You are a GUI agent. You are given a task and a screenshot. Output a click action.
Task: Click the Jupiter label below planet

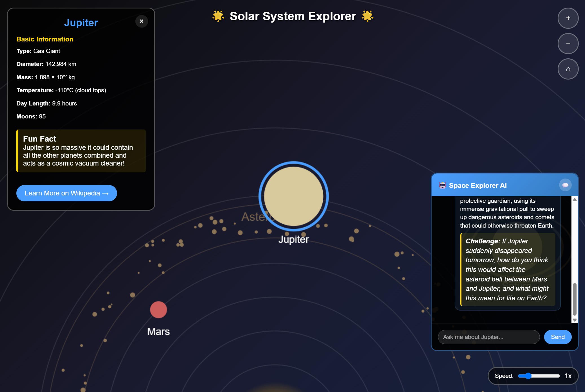tap(294, 239)
